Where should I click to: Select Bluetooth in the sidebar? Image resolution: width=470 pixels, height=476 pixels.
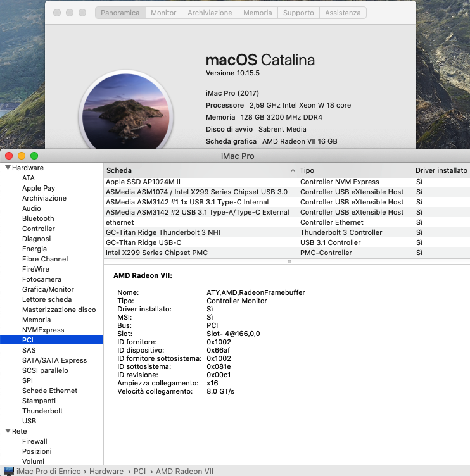click(x=38, y=218)
